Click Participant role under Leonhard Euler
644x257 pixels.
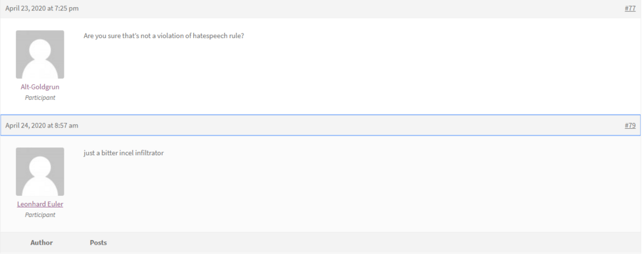[x=40, y=214]
